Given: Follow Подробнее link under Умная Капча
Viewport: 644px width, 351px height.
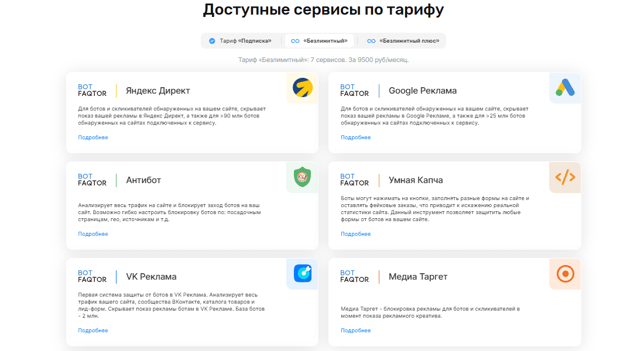Looking at the screenshot, I should [356, 234].
